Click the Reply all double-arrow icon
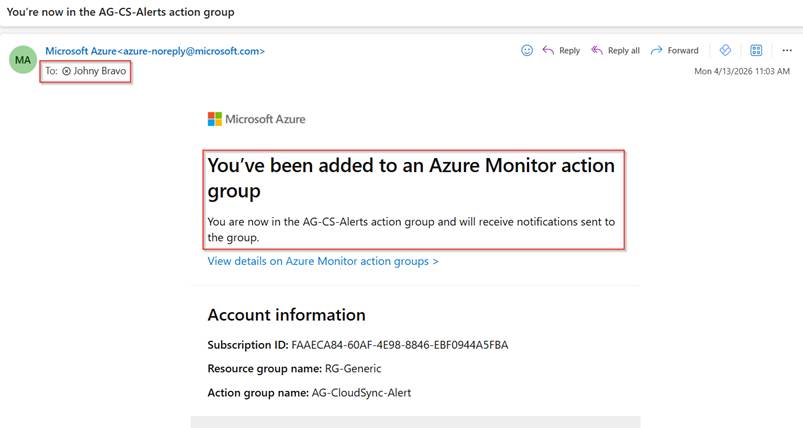The height and width of the screenshot is (428, 803). click(597, 50)
